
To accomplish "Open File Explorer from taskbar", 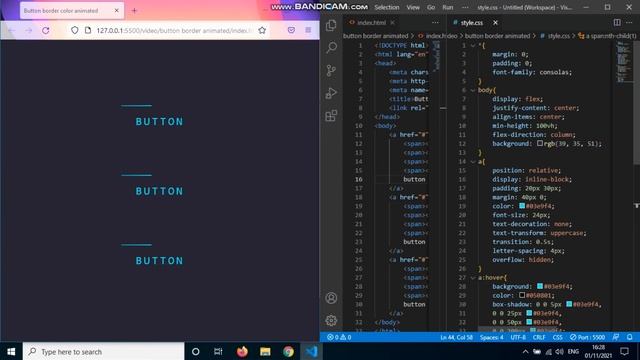I will pos(265,351).
